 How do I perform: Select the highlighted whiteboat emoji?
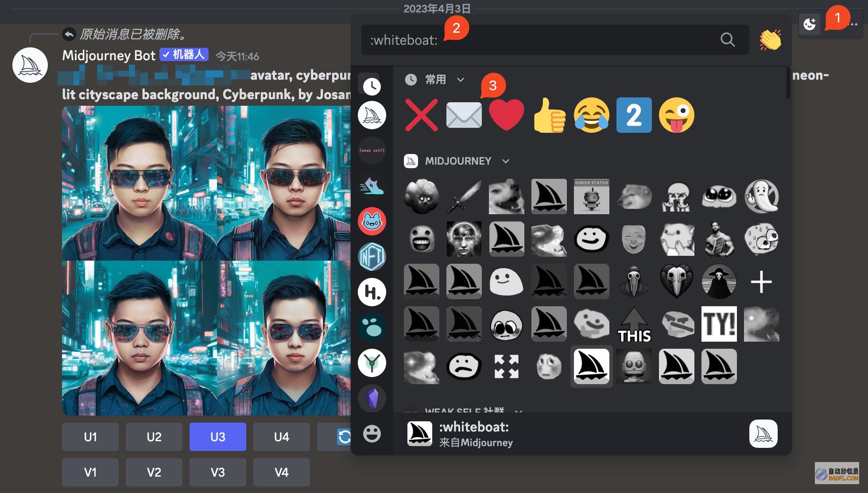(x=591, y=366)
